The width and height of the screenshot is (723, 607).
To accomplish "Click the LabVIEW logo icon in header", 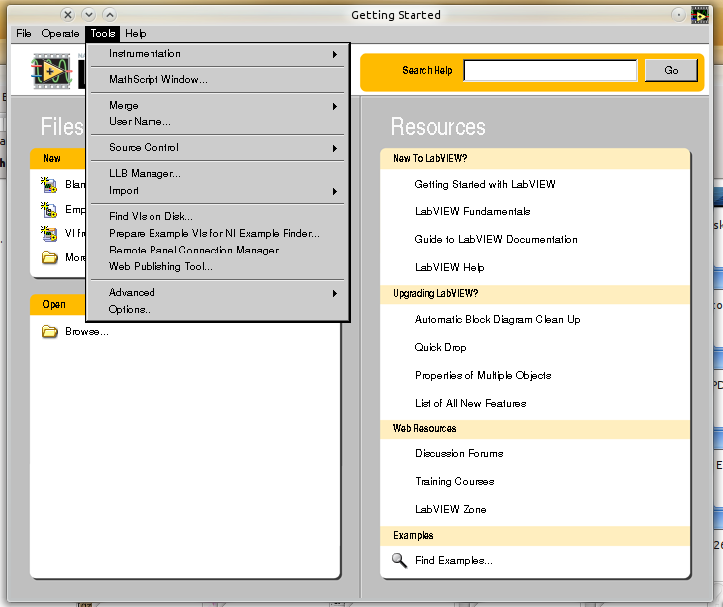I will pyautogui.click(x=52, y=71).
